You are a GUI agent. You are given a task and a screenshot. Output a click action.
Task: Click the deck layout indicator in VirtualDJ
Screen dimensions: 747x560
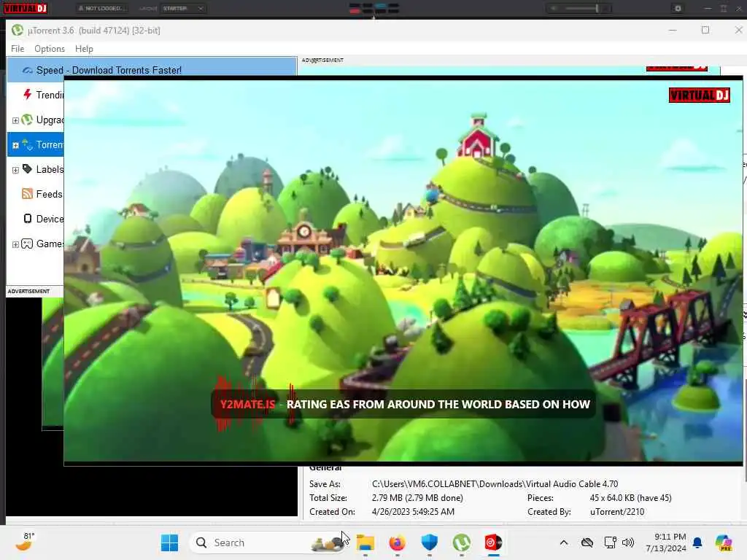pos(374,8)
